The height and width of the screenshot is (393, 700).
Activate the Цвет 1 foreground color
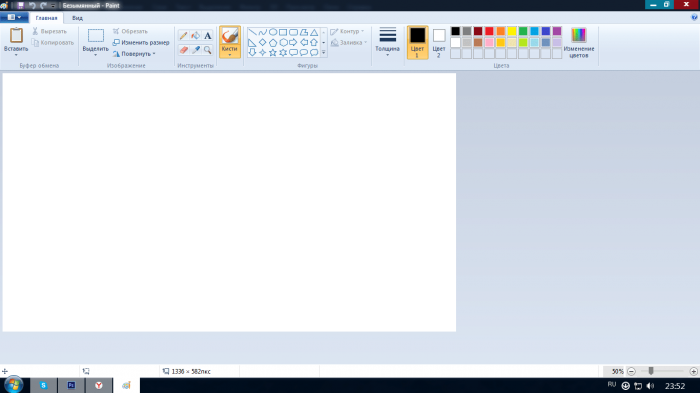click(417, 43)
